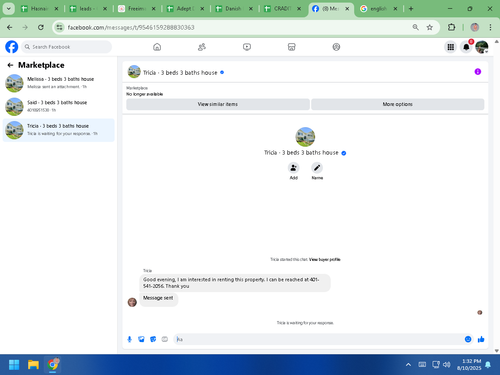Open the Chrome profile avatar
Image resolution: width=500 pixels, height=375 pixels.
(x=475, y=27)
